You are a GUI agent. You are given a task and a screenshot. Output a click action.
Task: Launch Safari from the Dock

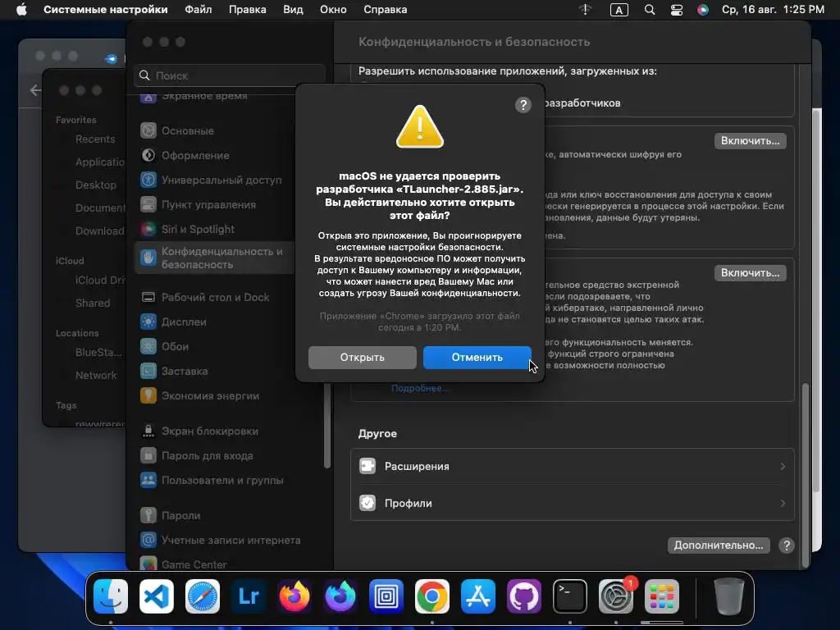[203, 596]
